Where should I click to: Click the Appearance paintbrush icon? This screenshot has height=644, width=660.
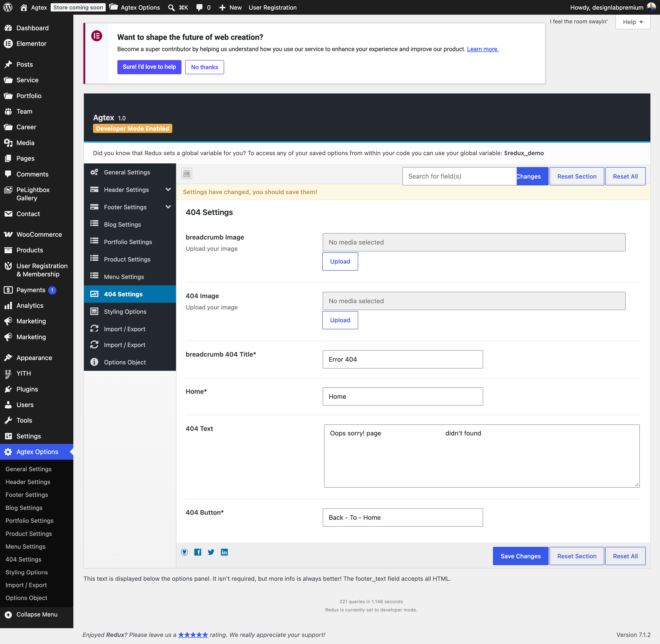click(8, 358)
